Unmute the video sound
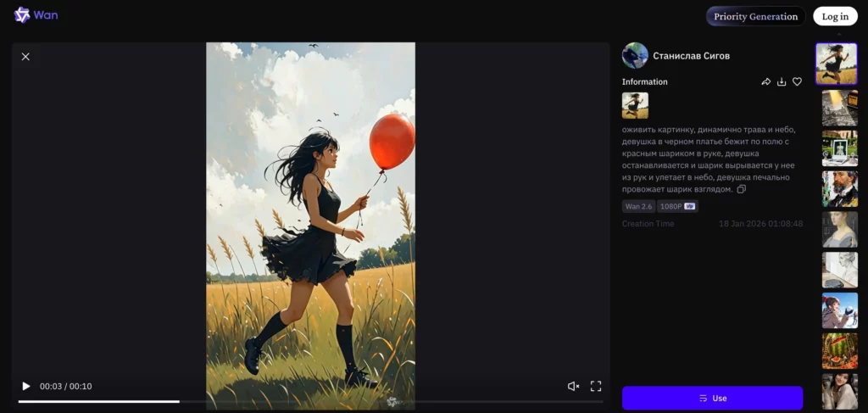Screen dimensions: 868x413 click(x=573, y=387)
